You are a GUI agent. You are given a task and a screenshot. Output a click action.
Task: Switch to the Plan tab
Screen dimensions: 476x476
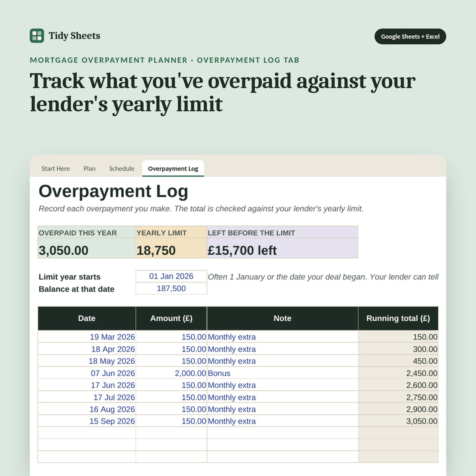pos(89,169)
